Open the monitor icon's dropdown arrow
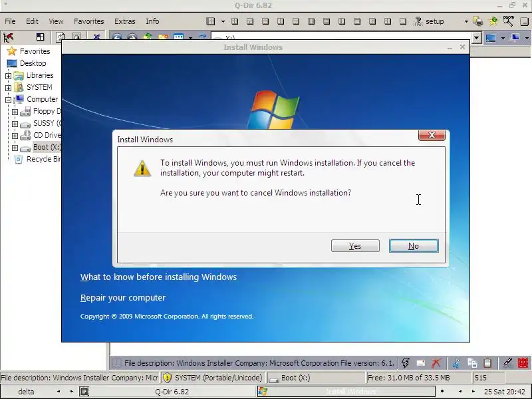The width and height of the screenshot is (532, 399). [x=503, y=38]
